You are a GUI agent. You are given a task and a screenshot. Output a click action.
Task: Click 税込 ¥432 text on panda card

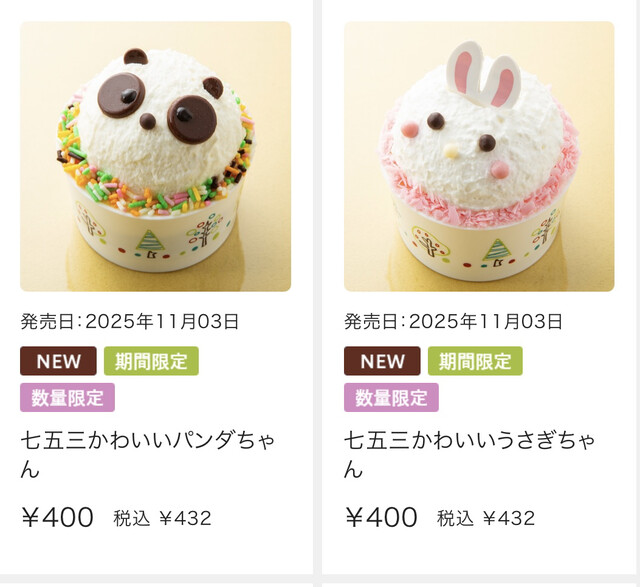[162, 518]
